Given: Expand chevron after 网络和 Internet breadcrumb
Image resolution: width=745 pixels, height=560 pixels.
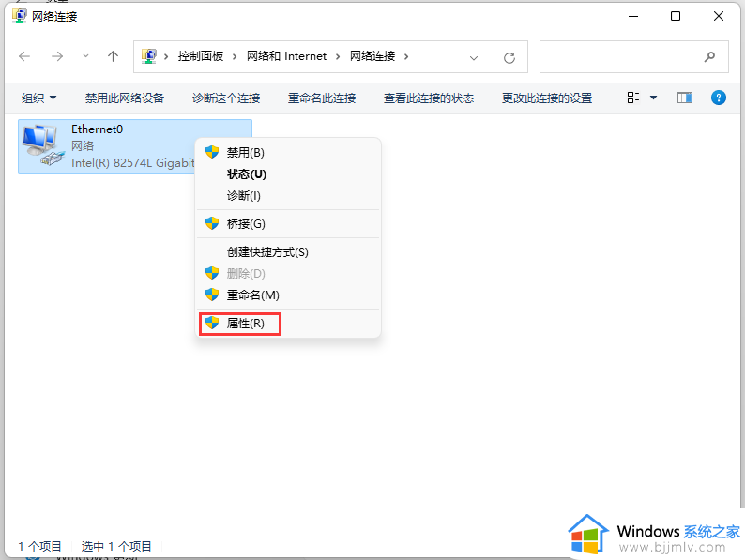Looking at the screenshot, I should (x=338, y=57).
